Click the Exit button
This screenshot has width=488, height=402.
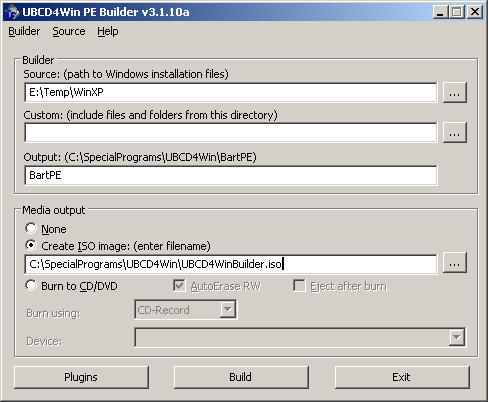pos(402,377)
